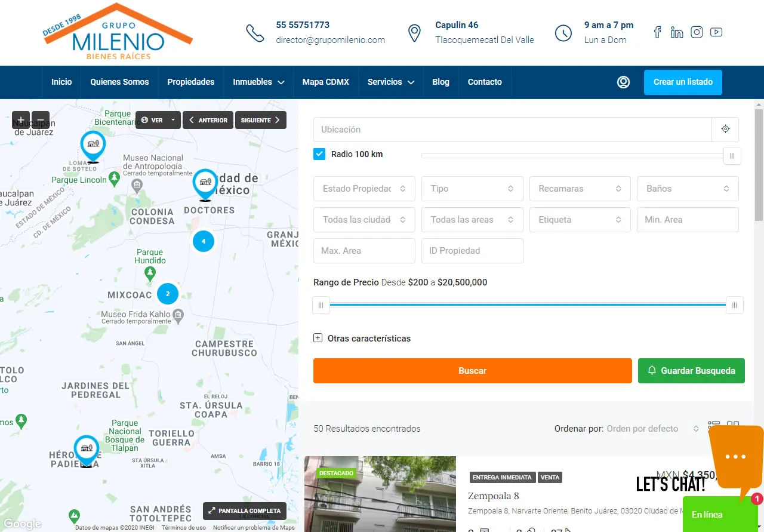Go to Mapa CDMX page

click(326, 82)
